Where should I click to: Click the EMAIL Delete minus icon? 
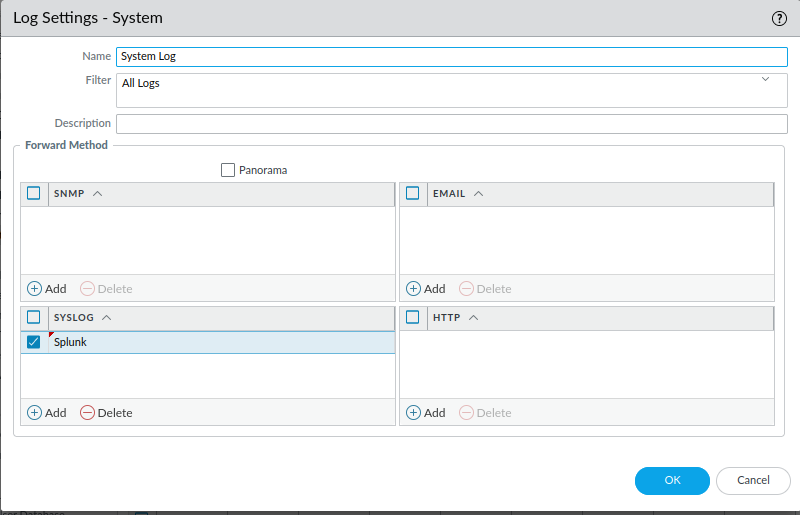tap(466, 288)
